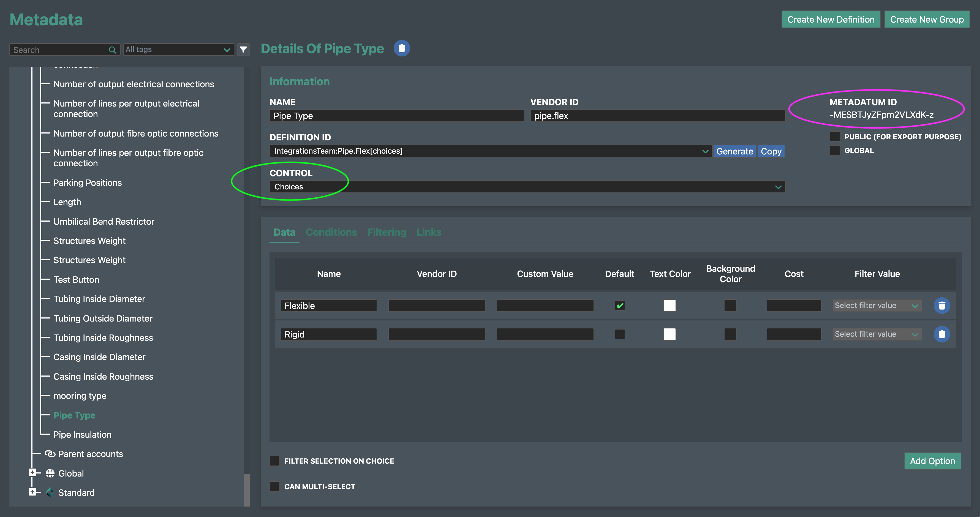
Task: Pick background color for Flexible option
Action: pyautogui.click(x=730, y=306)
